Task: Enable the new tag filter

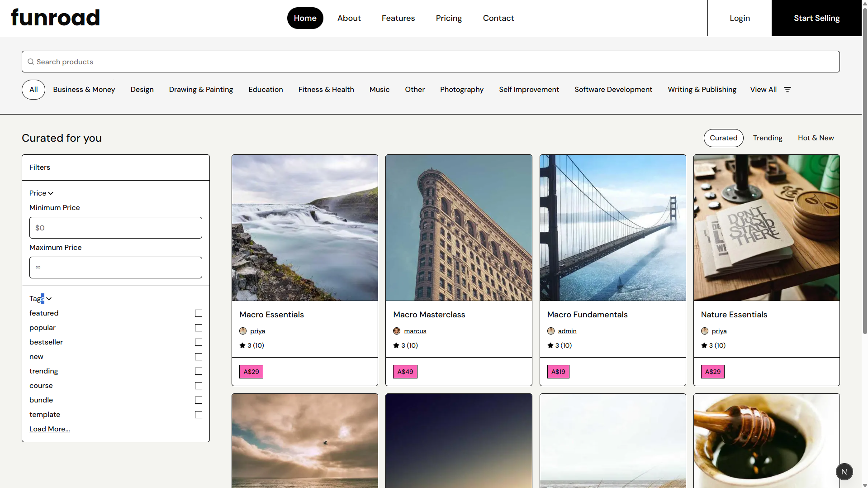Action: pyautogui.click(x=199, y=357)
